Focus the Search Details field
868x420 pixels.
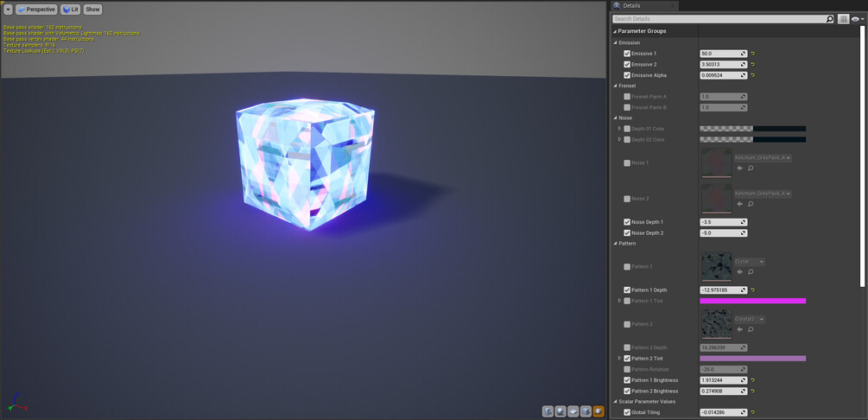(719, 19)
